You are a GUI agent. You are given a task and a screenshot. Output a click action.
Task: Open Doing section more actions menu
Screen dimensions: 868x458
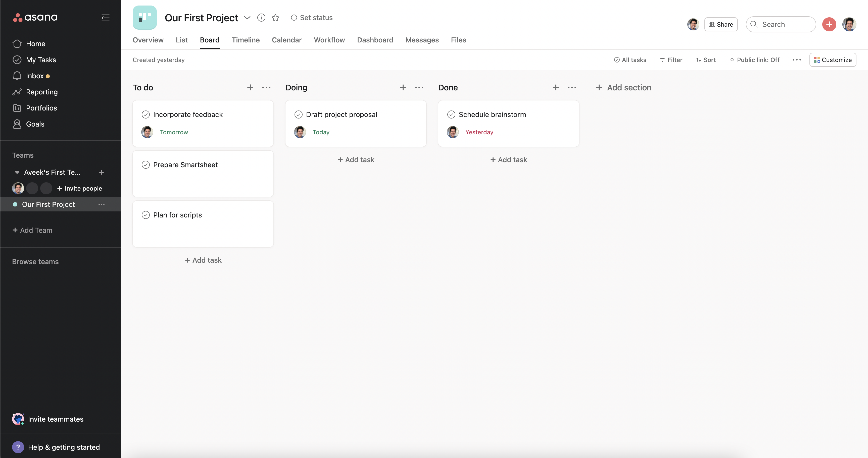(419, 88)
